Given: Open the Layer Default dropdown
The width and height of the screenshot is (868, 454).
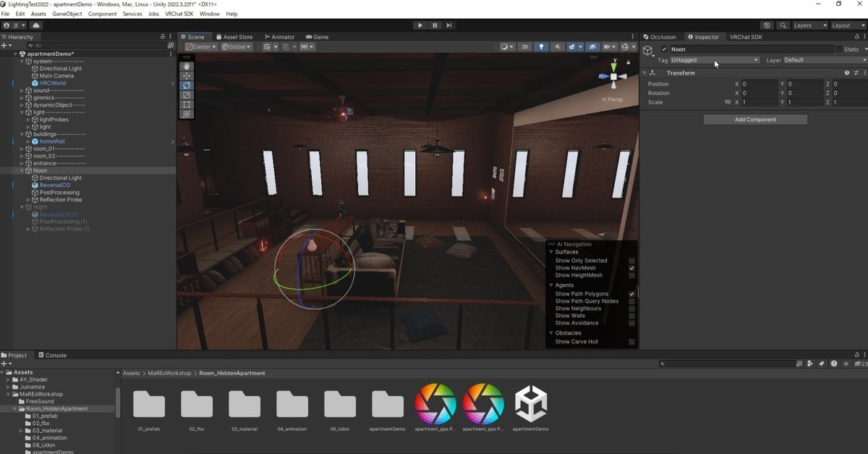Looking at the screenshot, I should (825, 60).
